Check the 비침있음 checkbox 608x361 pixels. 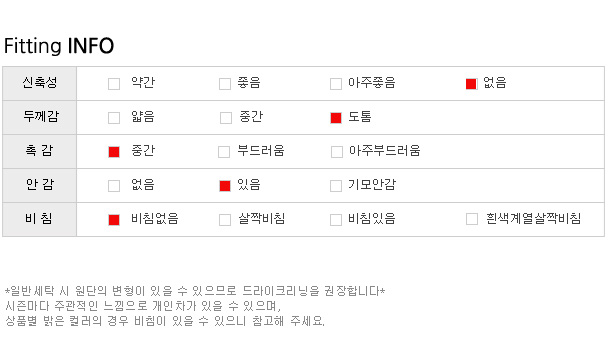[x=336, y=220]
